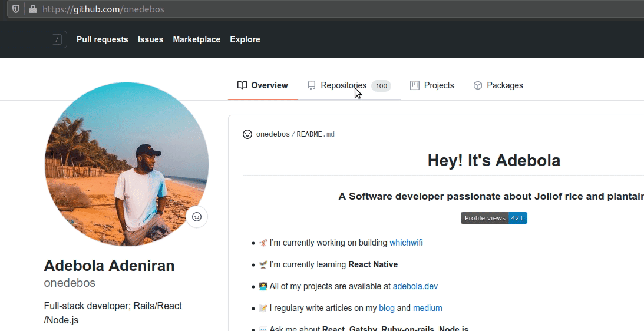Open Pull requests in the top navigation

click(103, 39)
